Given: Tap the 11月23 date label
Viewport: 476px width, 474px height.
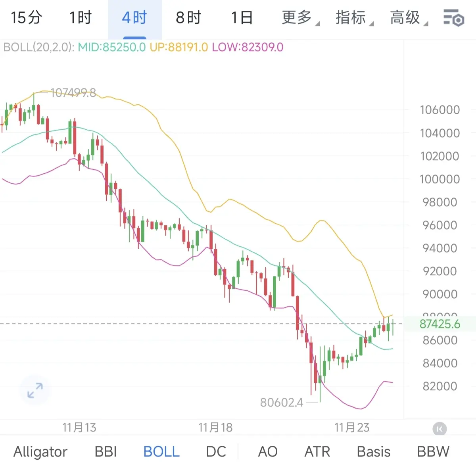Looking at the screenshot, I should [352, 428].
